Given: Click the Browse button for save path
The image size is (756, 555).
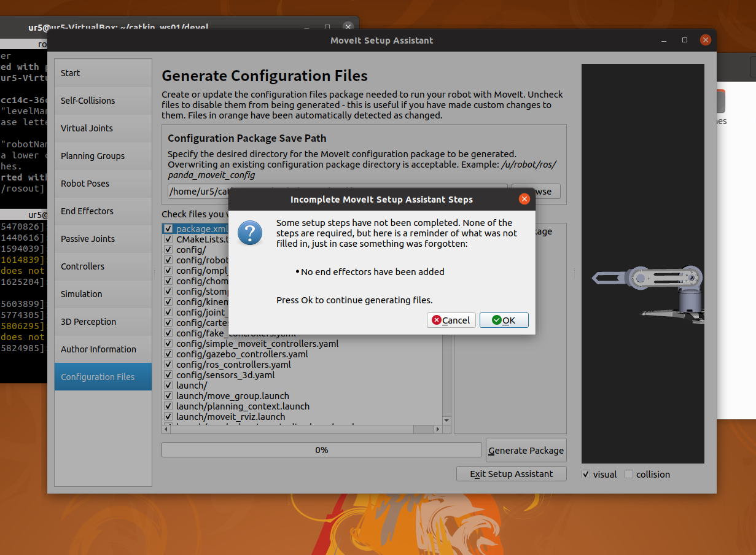Looking at the screenshot, I should coord(536,192).
